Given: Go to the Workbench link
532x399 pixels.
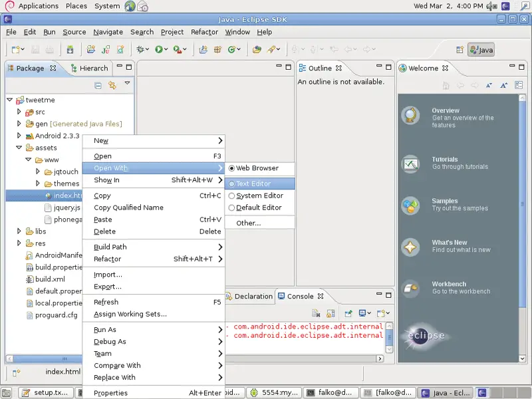Looking at the screenshot, I should (449, 284).
